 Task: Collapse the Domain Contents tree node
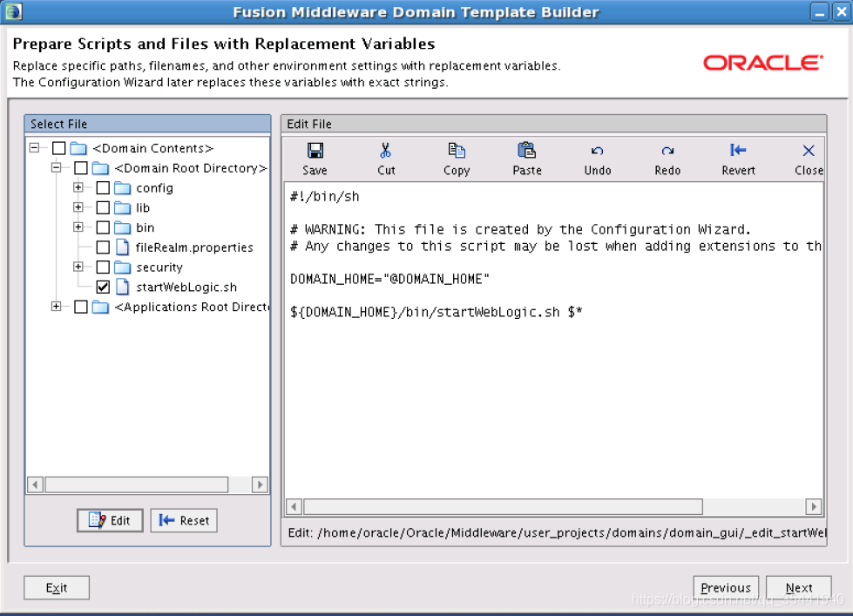pyautogui.click(x=34, y=147)
